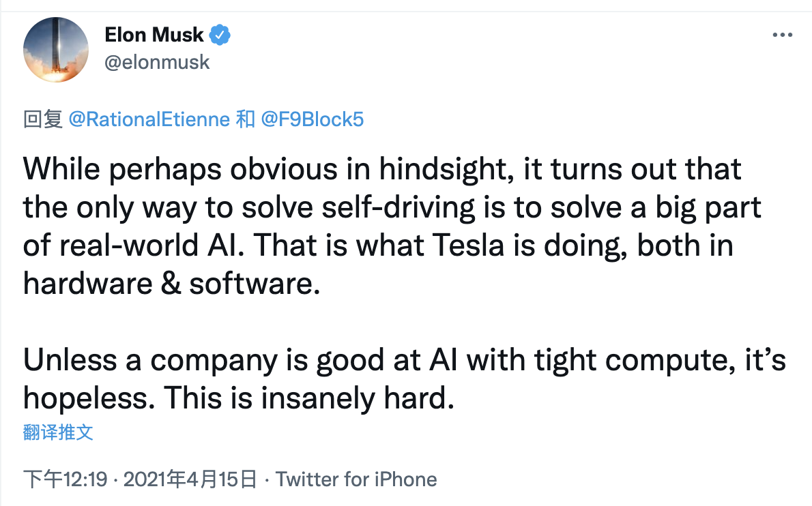Open Elon Musk's rocket profile avatar
Screen dimensions: 812x506
click(56, 50)
